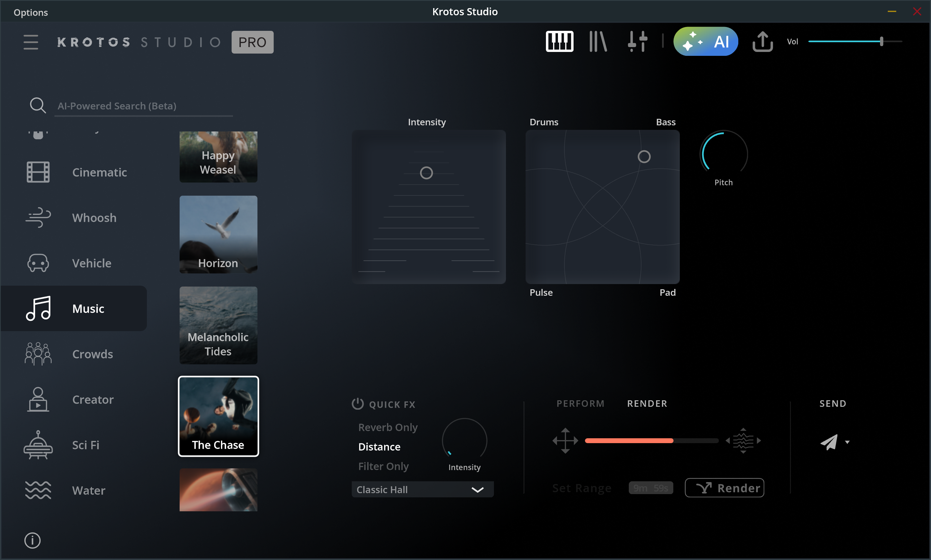Screen dimensions: 931x560
Task: Switch to the keyboard piano view icon
Action: pos(559,42)
